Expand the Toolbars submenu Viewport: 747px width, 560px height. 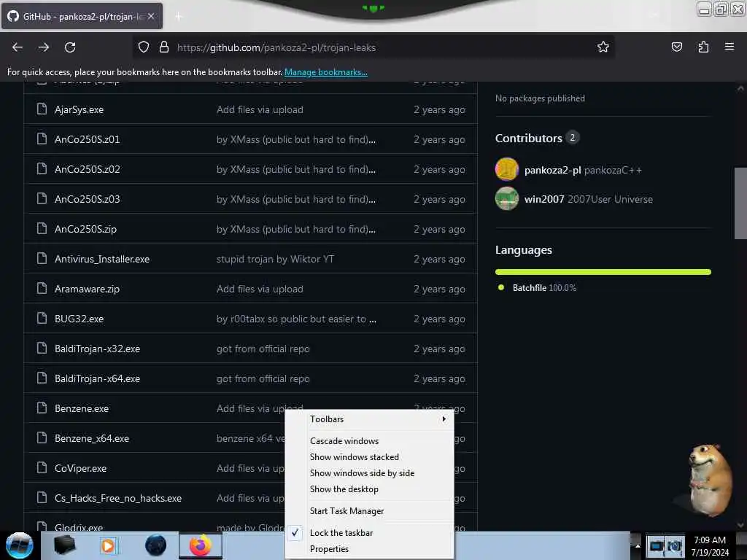pyautogui.click(x=370, y=419)
